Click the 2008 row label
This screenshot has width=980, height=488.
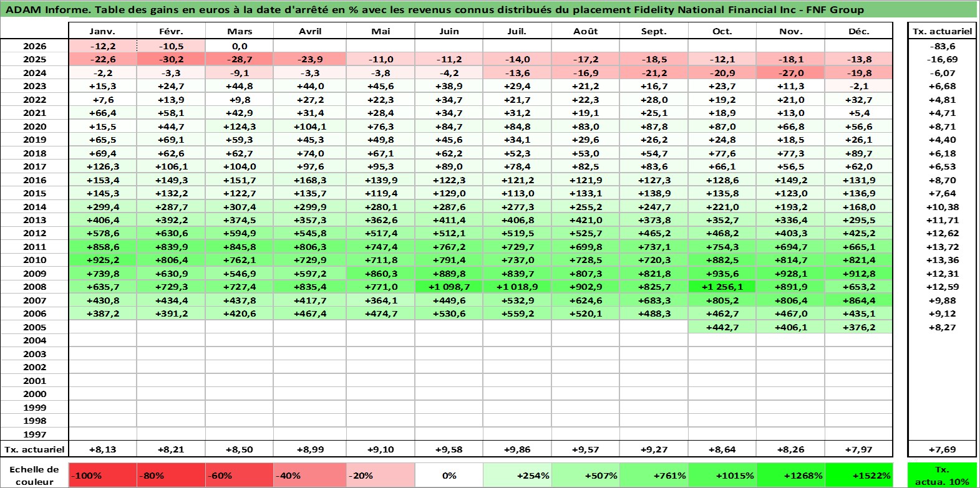click(x=34, y=287)
